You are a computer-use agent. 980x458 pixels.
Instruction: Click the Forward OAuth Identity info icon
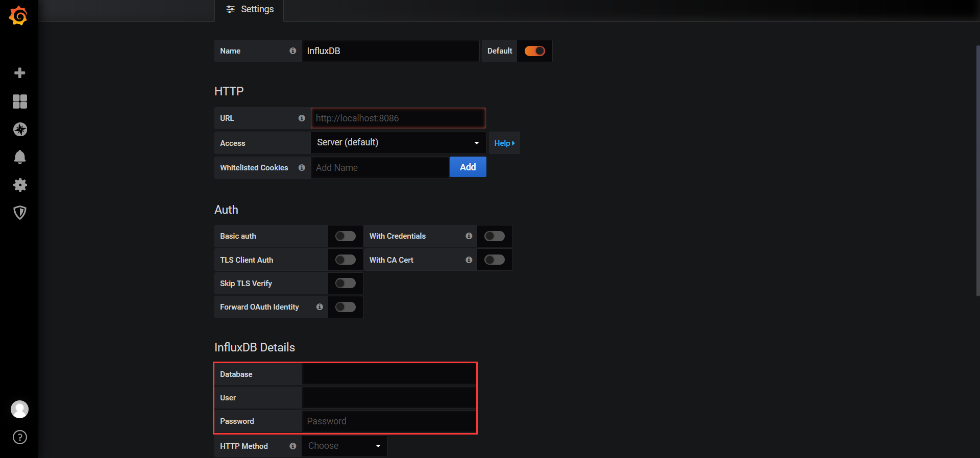(x=320, y=307)
